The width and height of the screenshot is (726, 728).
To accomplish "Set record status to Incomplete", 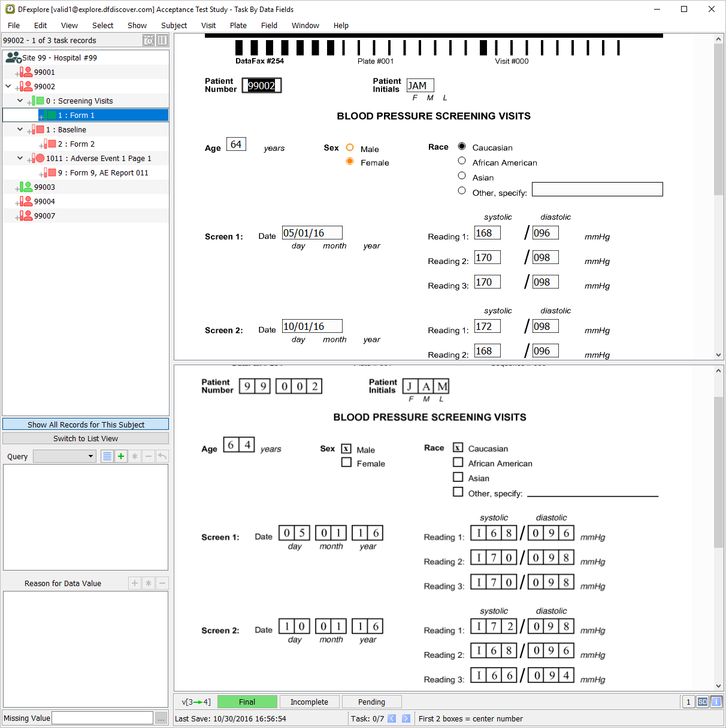I will [309, 702].
